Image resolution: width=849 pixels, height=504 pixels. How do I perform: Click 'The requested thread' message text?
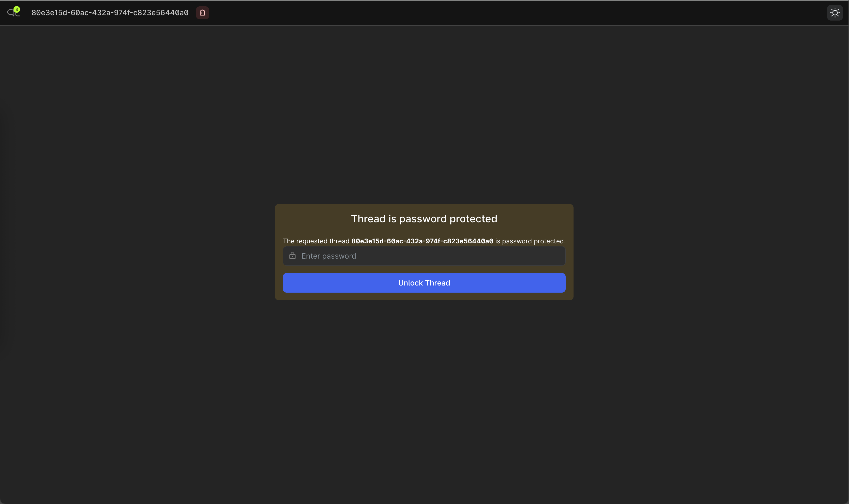point(316,241)
